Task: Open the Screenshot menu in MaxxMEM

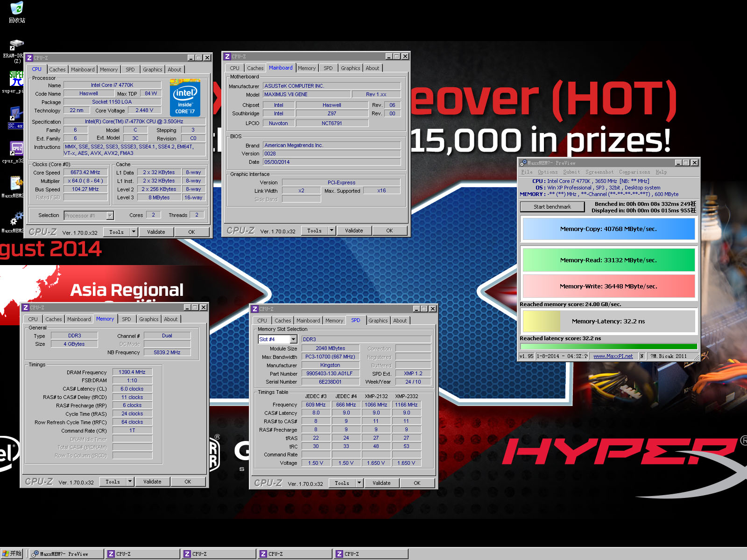Action: 599,172
